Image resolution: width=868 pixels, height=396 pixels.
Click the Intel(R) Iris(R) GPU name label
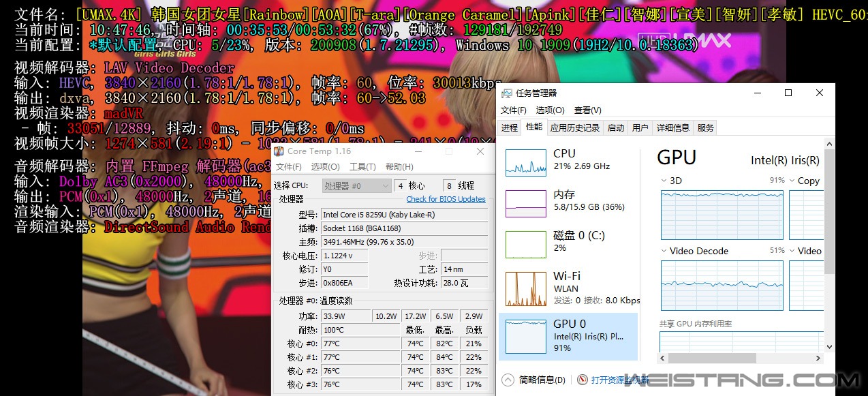tap(785, 160)
